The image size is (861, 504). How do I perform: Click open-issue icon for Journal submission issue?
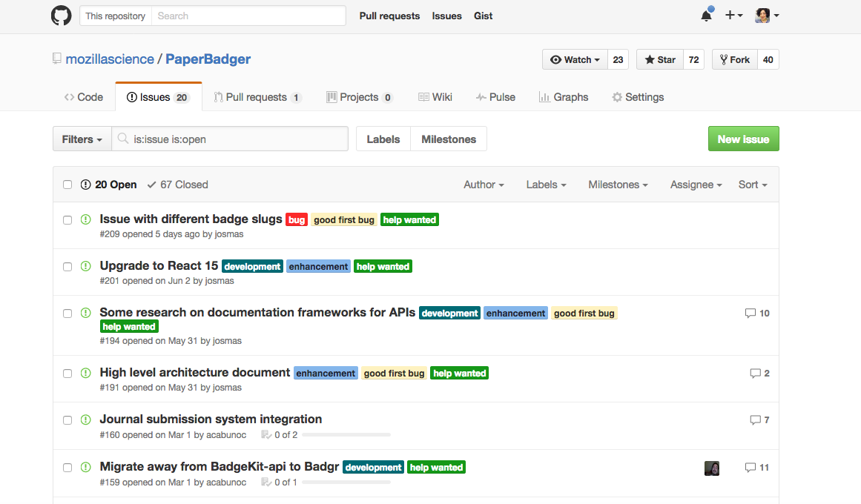coord(86,420)
